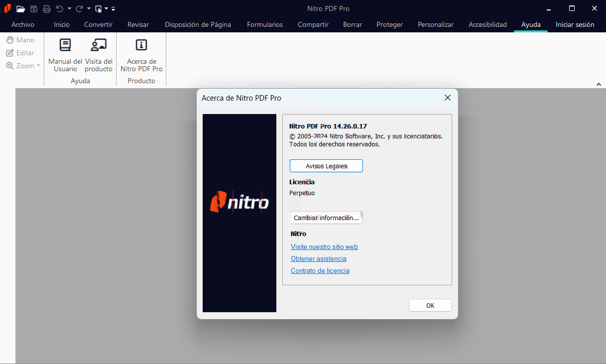This screenshot has width=606, height=364.
Task: Open Manual del Usuario
Action: click(65, 55)
